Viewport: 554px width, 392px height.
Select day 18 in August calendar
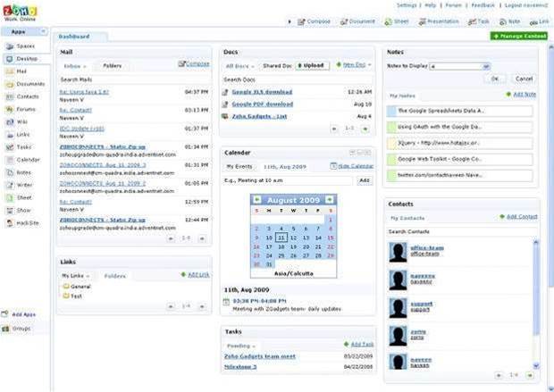coord(281,246)
